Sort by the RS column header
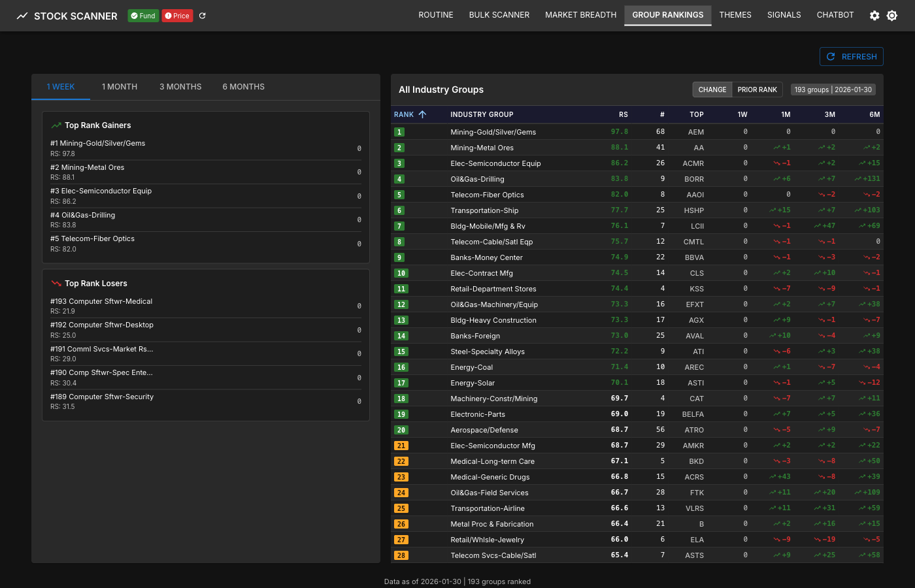The height and width of the screenshot is (588, 915). click(624, 114)
